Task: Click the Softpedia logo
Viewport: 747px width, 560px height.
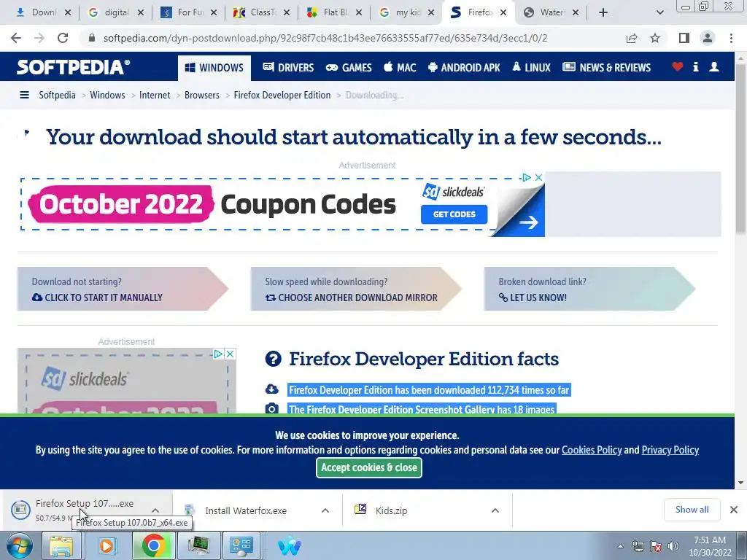Action: [x=74, y=67]
